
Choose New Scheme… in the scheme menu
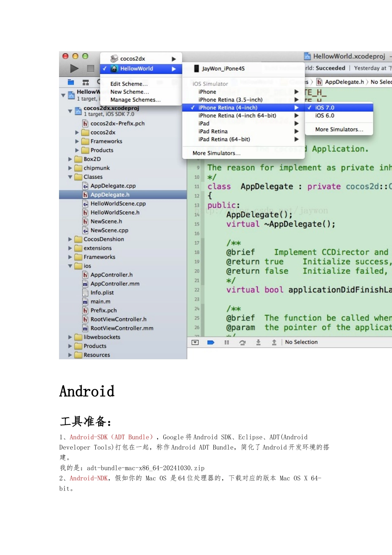click(x=130, y=92)
